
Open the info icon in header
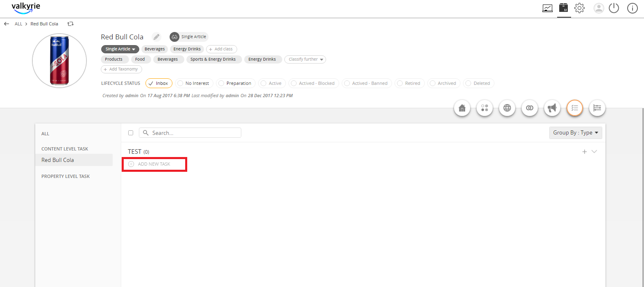click(x=633, y=8)
